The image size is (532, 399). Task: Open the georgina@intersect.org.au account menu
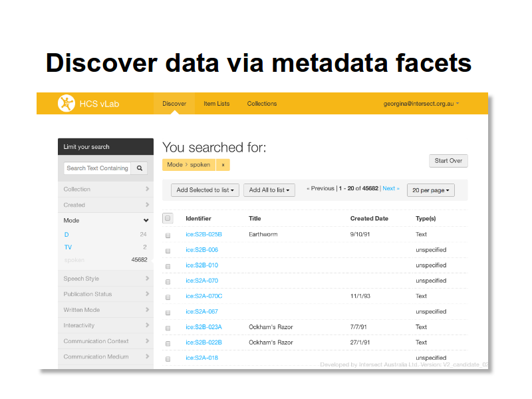(x=421, y=104)
